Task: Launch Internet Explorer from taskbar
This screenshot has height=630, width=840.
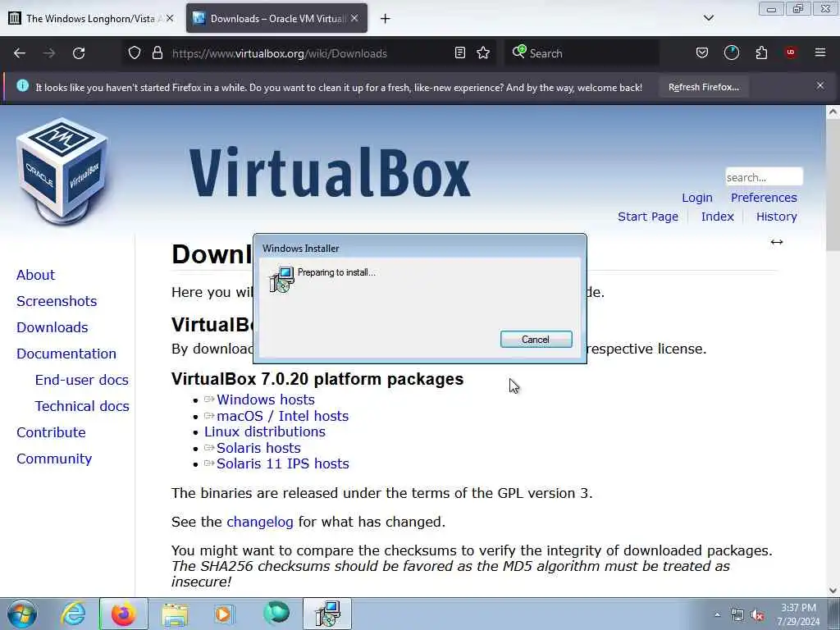Action: click(73, 614)
